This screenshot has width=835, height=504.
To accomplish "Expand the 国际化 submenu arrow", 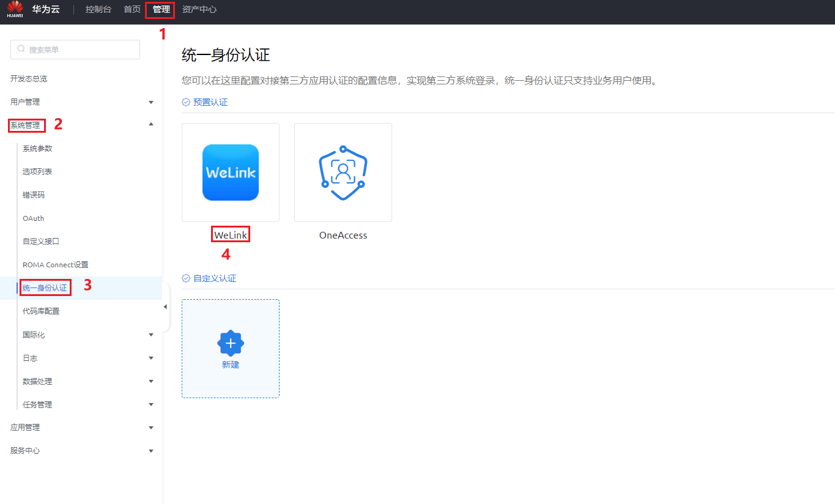I will [x=151, y=335].
